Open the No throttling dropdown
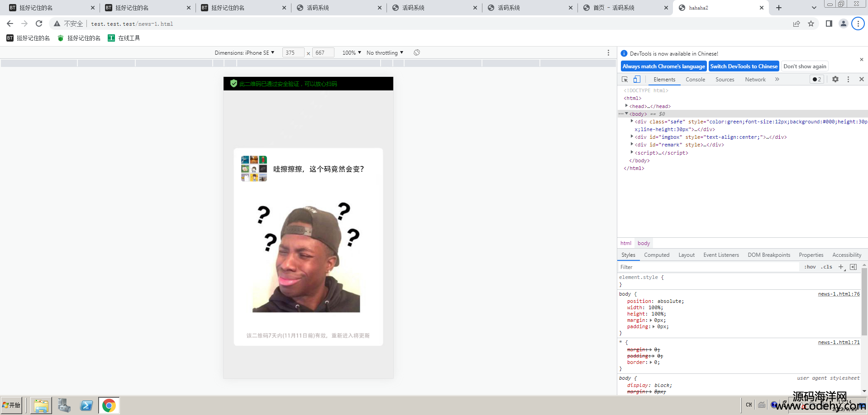The width and height of the screenshot is (868, 415). (x=385, y=53)
